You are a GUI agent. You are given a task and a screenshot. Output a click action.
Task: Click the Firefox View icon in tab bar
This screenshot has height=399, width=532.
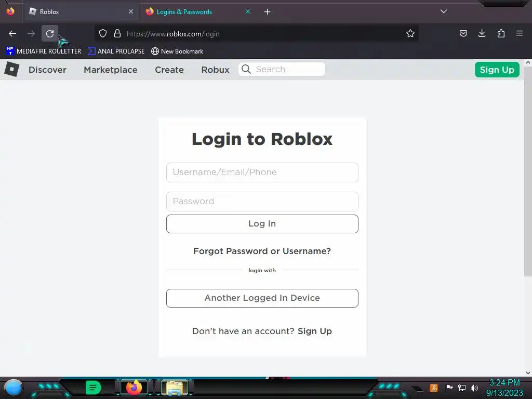(10, 11)
